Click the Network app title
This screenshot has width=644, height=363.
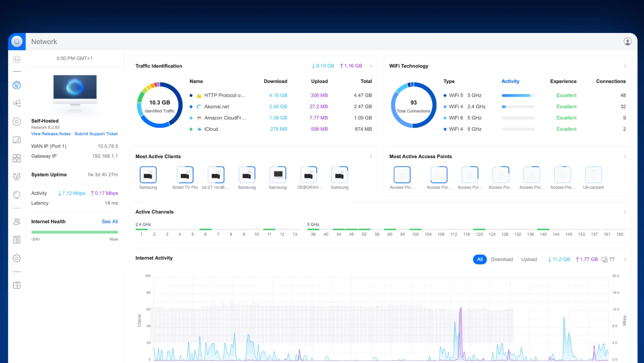[44, 42]
